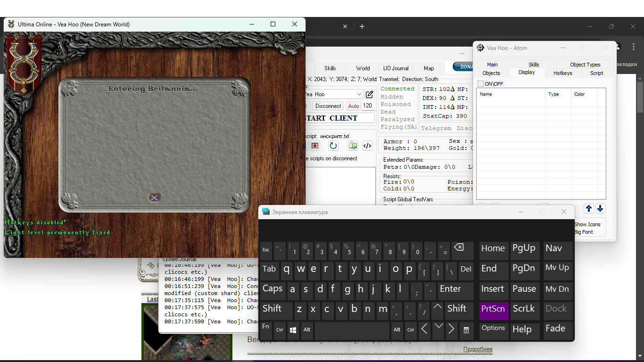The image size is (644, 362).
Task: Open the World tab in Stealth window
Action: point(363,68)
